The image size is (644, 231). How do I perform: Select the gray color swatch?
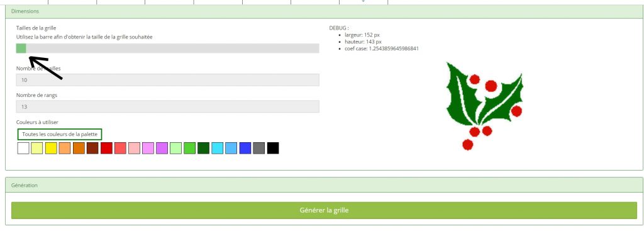coord(258,148)
